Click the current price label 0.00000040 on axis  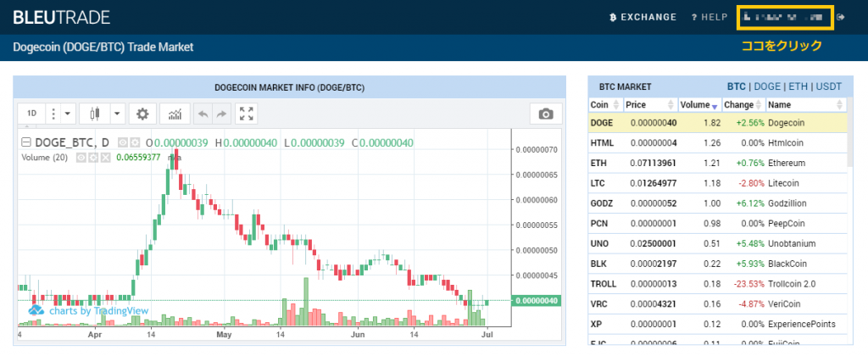click(x=537, y=301)
